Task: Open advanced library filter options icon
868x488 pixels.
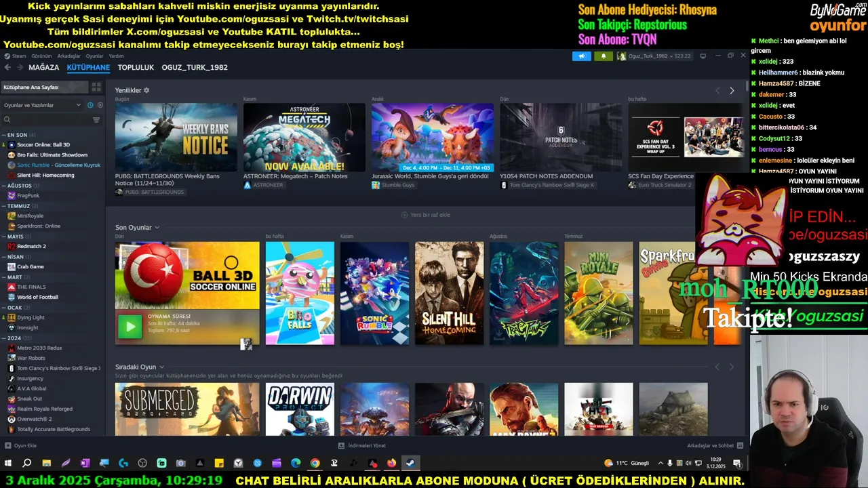Action: coord(96,120)
